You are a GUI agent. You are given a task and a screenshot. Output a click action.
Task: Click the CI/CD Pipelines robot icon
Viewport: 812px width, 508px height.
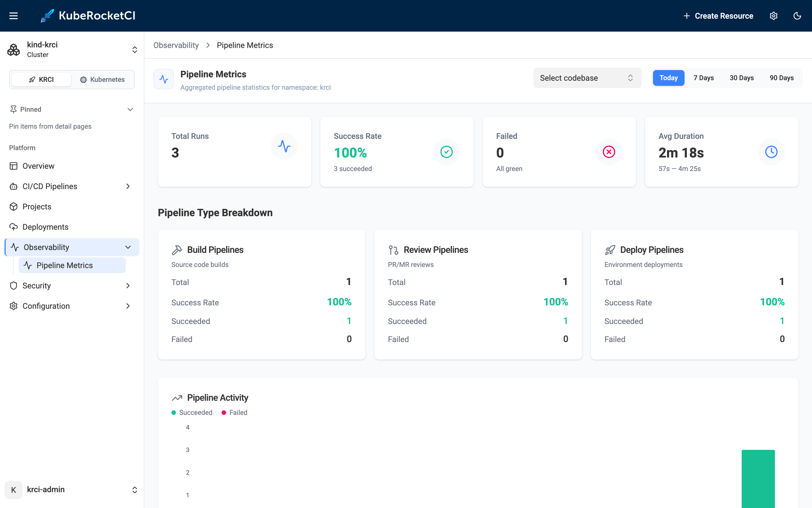point(14,186)
